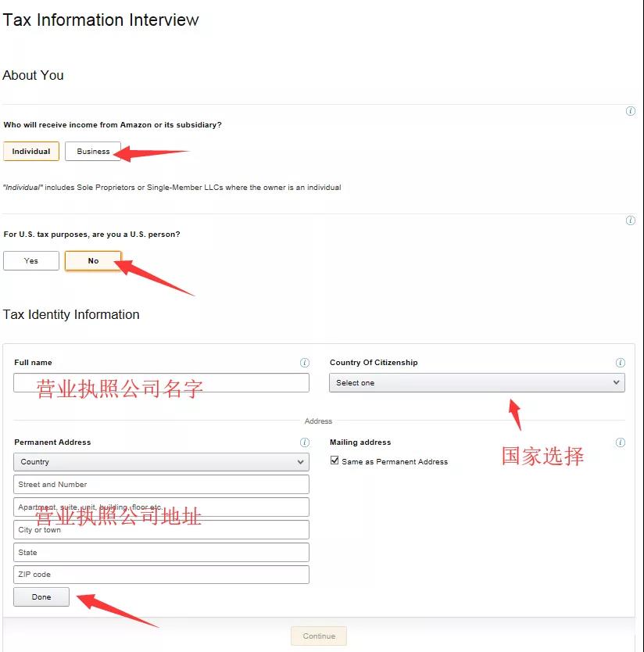Viewport: 644px width, 652px height.
Task: Select No for U.S. person
Action: pyautogui.click(x=93, y=261)
